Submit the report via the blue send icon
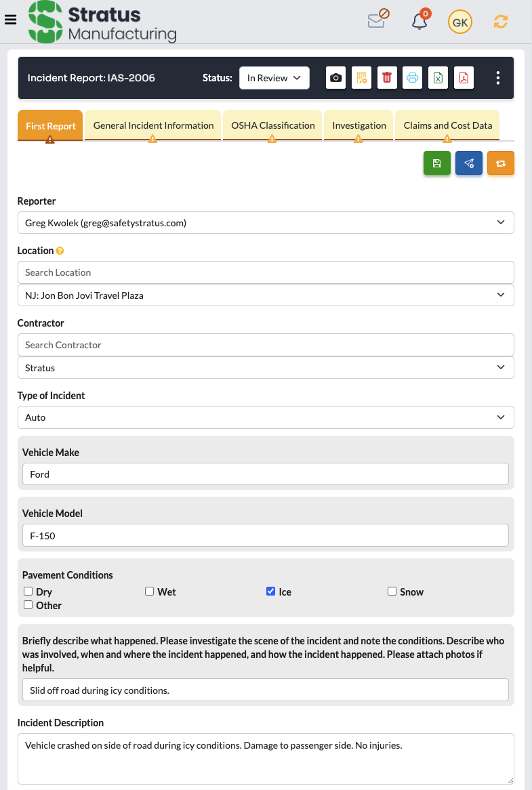 (x=469, y=163)
